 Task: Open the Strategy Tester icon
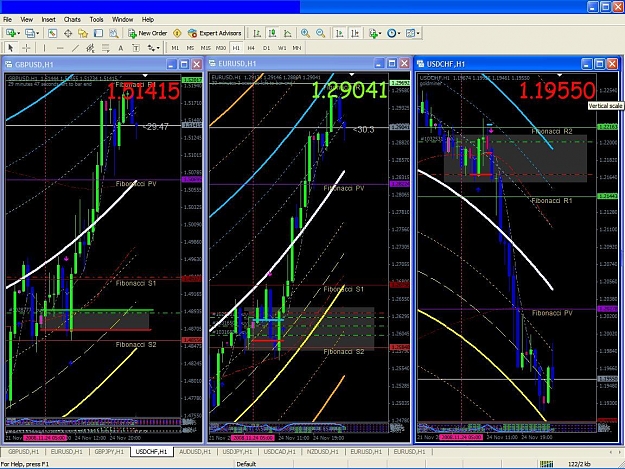click(x=114, y=33)
